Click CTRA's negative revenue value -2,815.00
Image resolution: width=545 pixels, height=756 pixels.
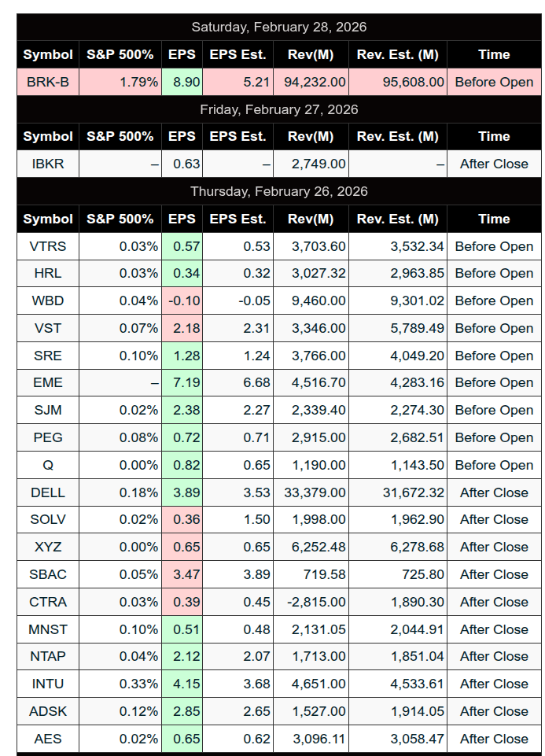coord(311,602)
